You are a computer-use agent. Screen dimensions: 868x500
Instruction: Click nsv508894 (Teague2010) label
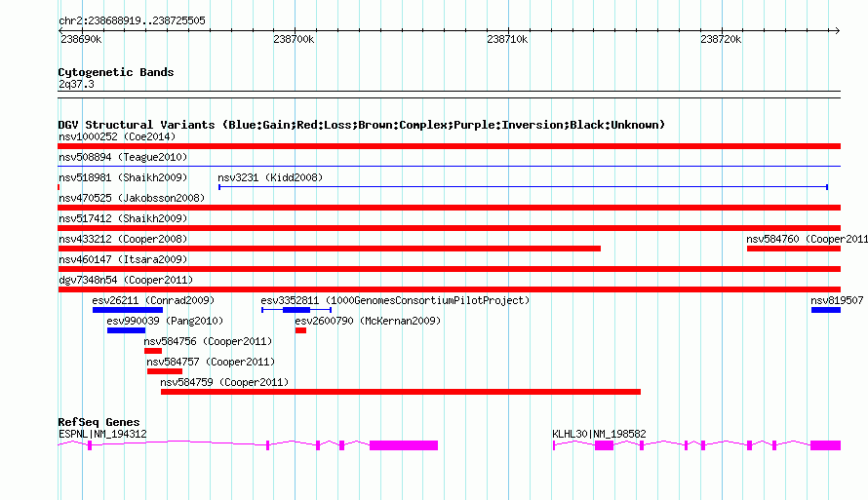point(123,157)
